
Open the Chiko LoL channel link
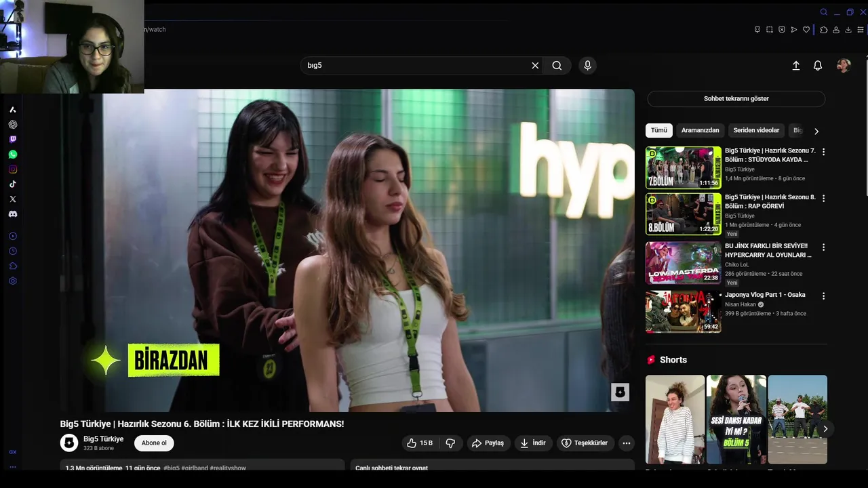coord(736,265)
